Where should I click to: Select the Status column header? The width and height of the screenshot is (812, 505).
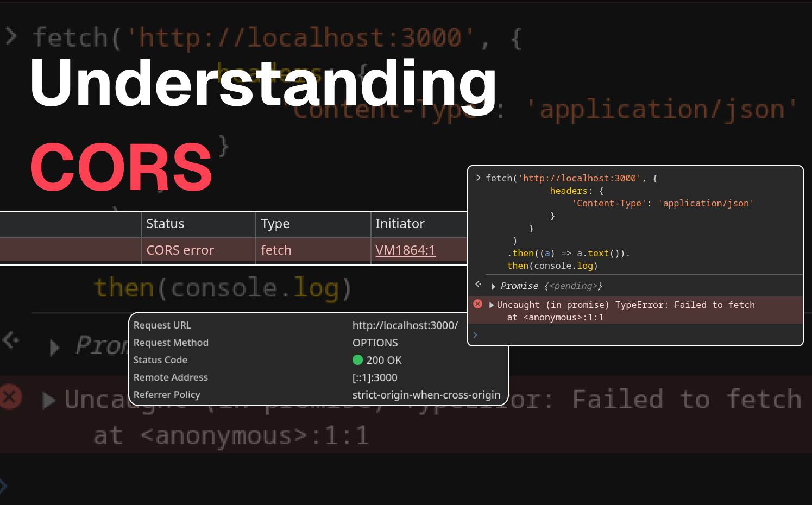point(165,224)
